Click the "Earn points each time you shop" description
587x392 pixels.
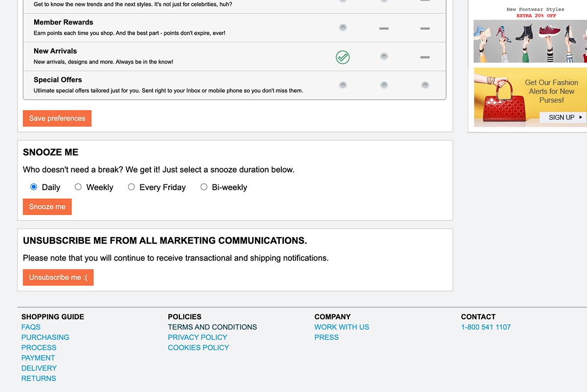tap(129, 33)
